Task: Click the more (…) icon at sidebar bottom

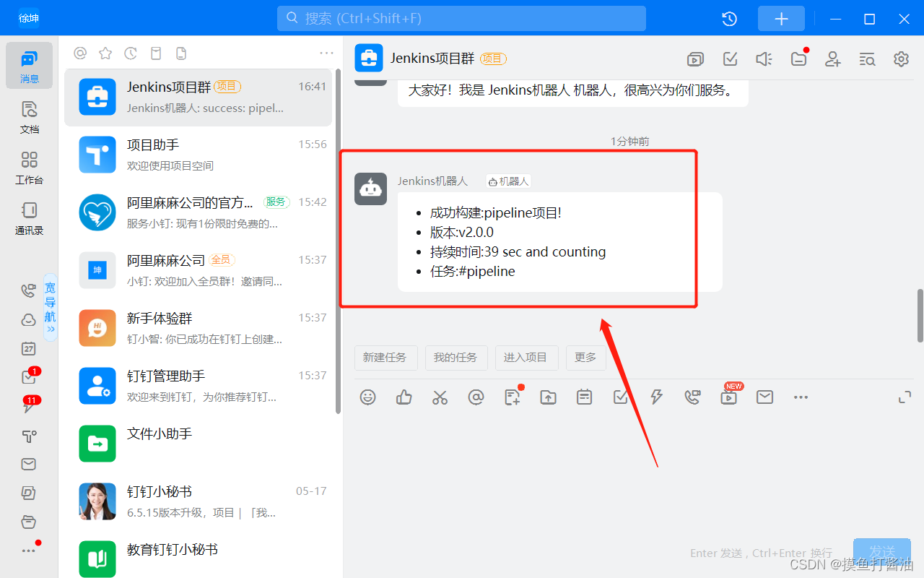Action: click(29, 550)
